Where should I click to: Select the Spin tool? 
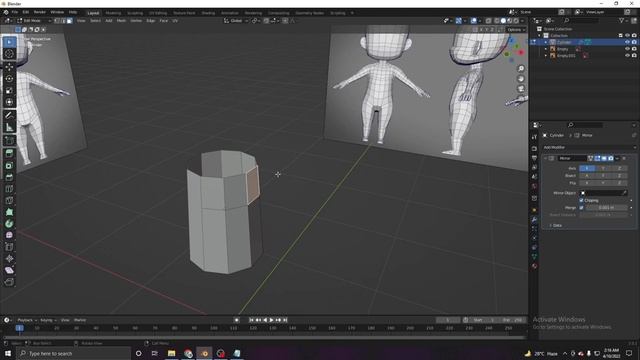tap(9, 224)
